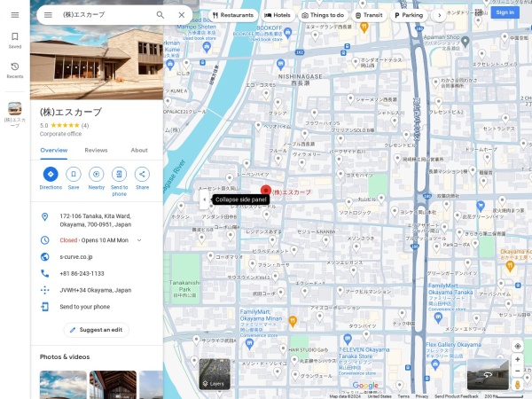
Task: Select FamilyMart Okayama Tanaka marker
Action: tap(438, 317)
